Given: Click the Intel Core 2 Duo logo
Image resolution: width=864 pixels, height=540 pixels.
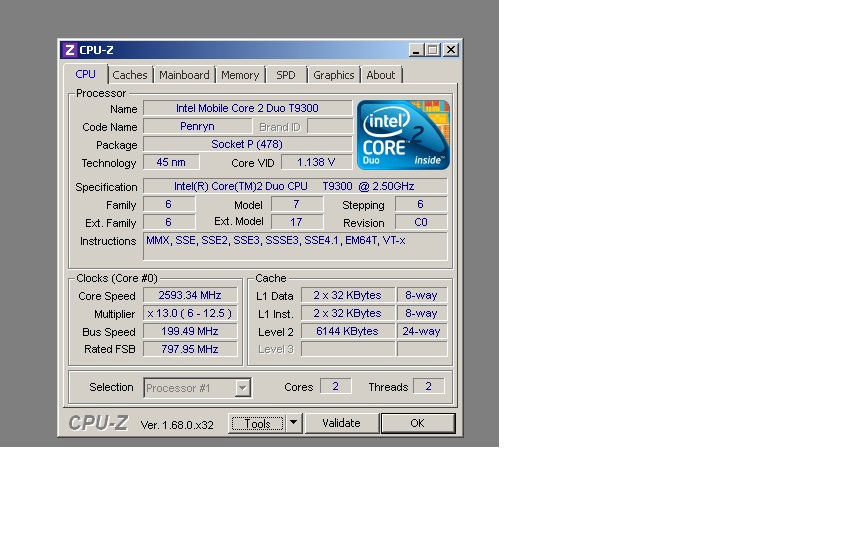Looking at the screenshot, I should point(403,135).
